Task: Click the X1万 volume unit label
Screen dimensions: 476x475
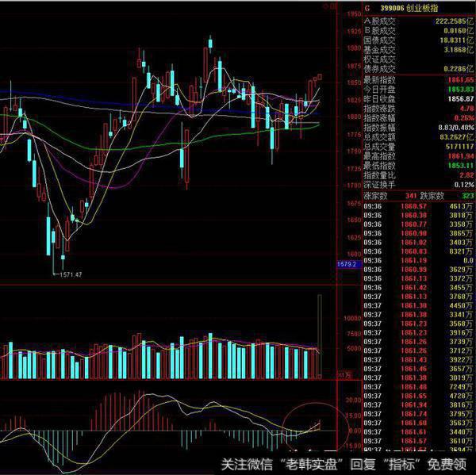Action: pyautogui.click(x=345, y=375)
